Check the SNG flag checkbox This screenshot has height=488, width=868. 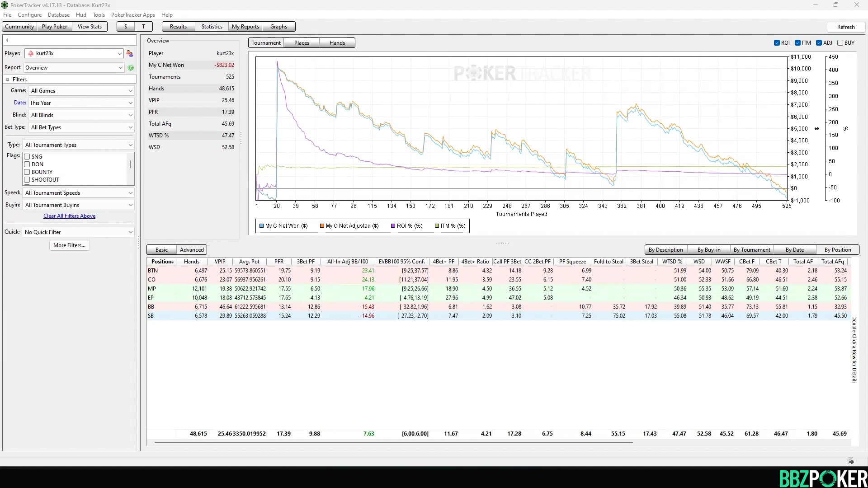(x=27, y=157)
